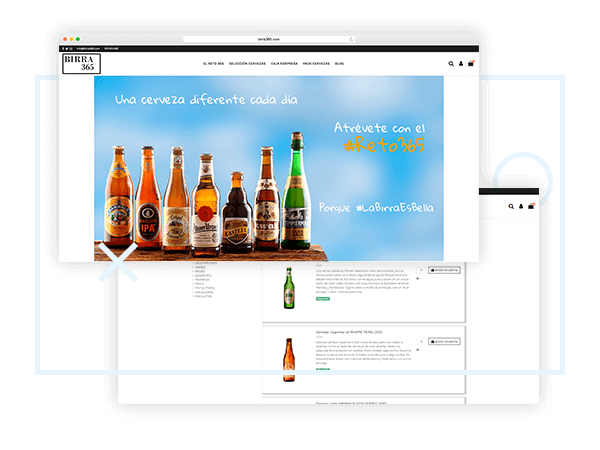The width and height of the screenshot is (600, 450).
Task: Click the birra365.com address bar
Action: pos(269,39)
